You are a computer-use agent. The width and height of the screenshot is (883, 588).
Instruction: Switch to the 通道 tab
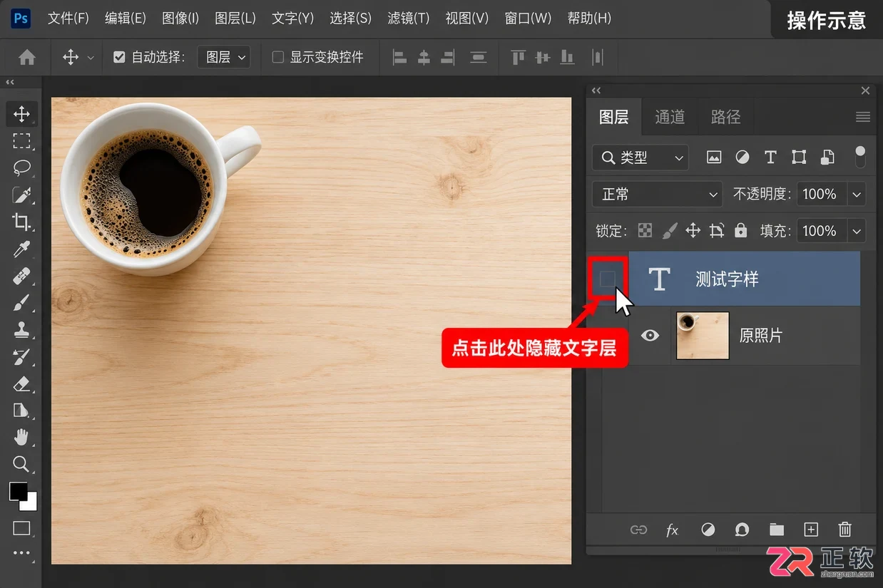pyautogui.click(x=670, y=117)
